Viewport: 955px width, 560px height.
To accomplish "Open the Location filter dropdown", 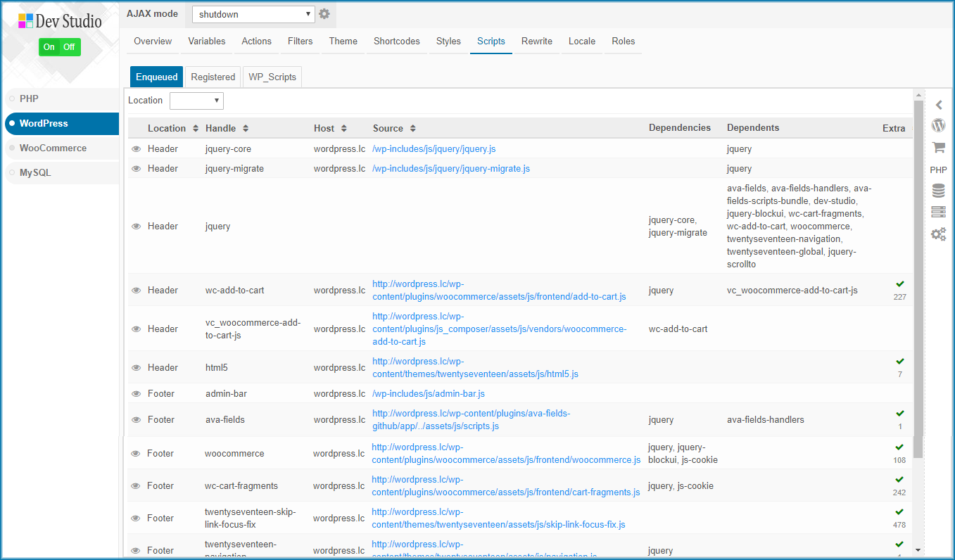I will pyautogui.click(x=196, y=101).
